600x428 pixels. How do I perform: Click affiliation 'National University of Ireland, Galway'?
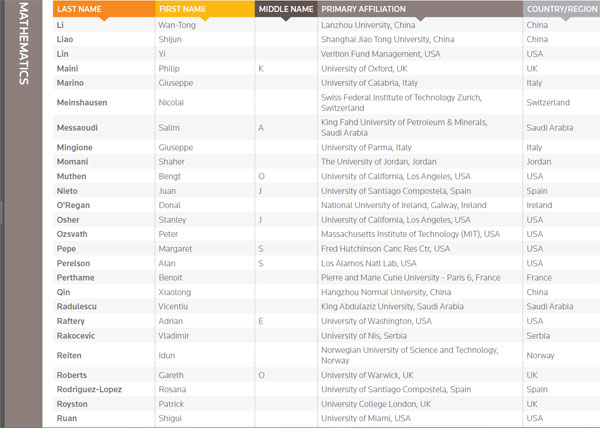click(389, 205)
